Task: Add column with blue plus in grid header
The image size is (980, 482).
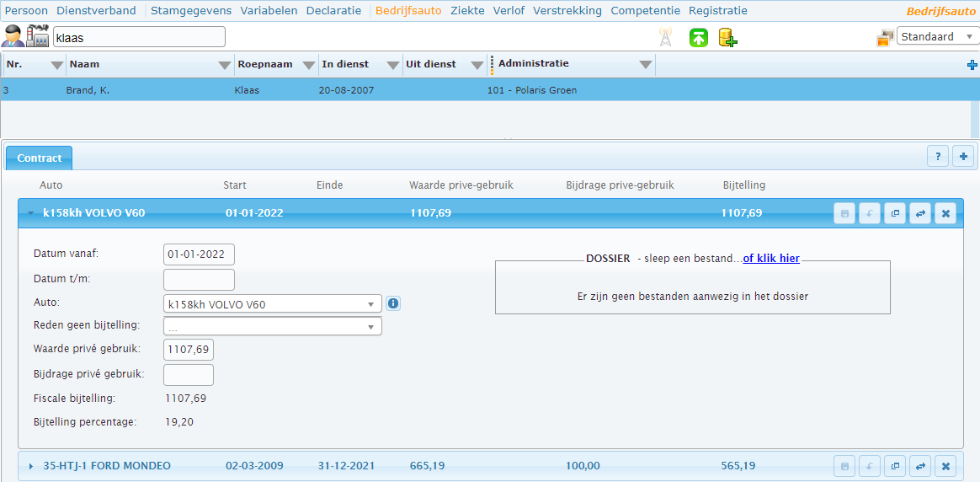Action: tap(972, 65)
